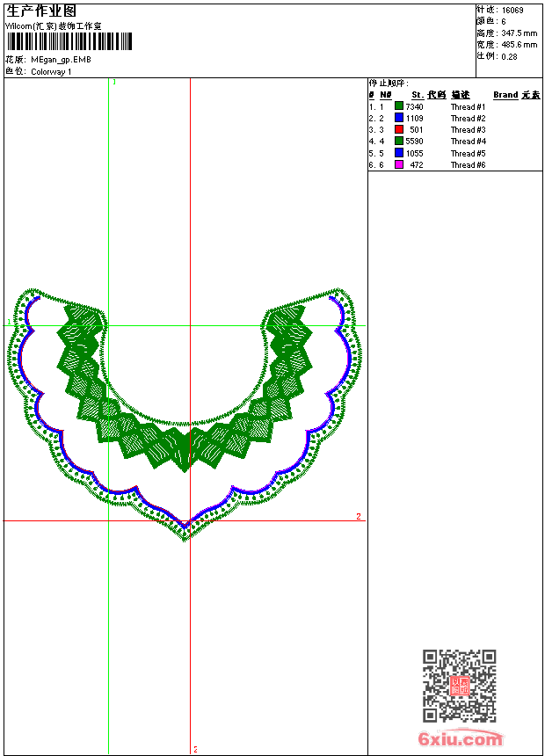Screen dimensions: 545x756
Task: Click the Brand column header
Action: pos(505,95)
